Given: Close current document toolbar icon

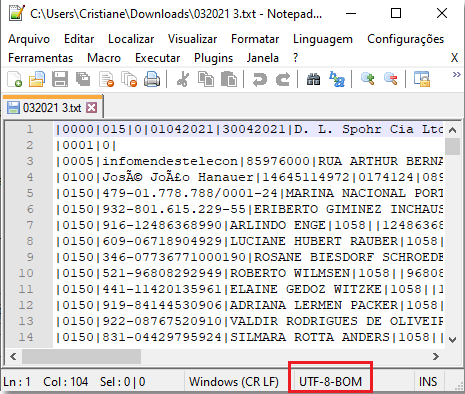Looking at the screenshot, I should pyautogui.click(x=106, y=79).
